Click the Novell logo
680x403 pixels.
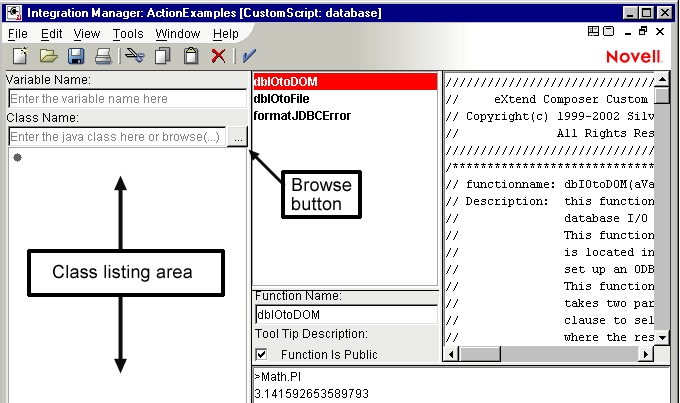(x=634, y=56)
